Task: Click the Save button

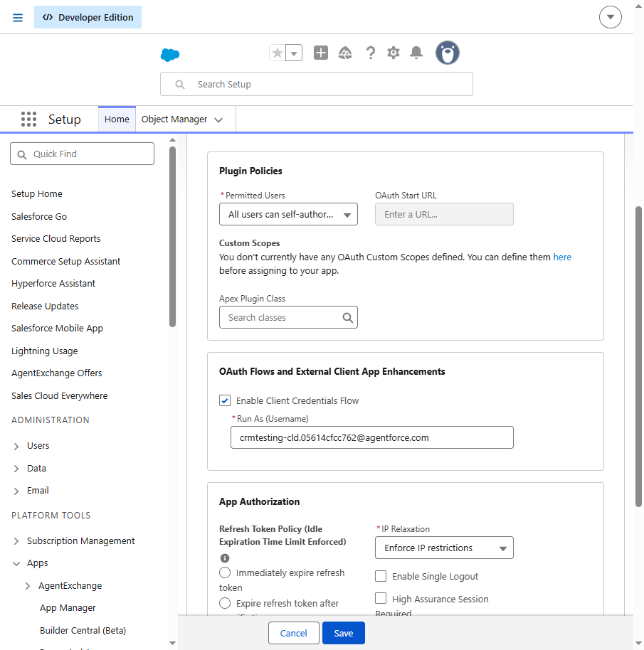Action: coord(344,633)
